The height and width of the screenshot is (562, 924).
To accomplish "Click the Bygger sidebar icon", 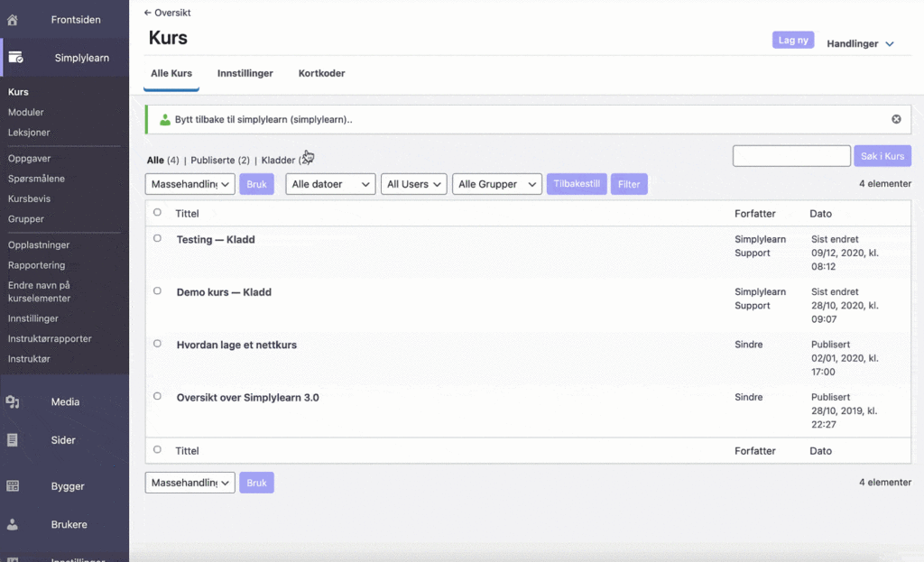I will pyautogui.click(x=13, y=486).
